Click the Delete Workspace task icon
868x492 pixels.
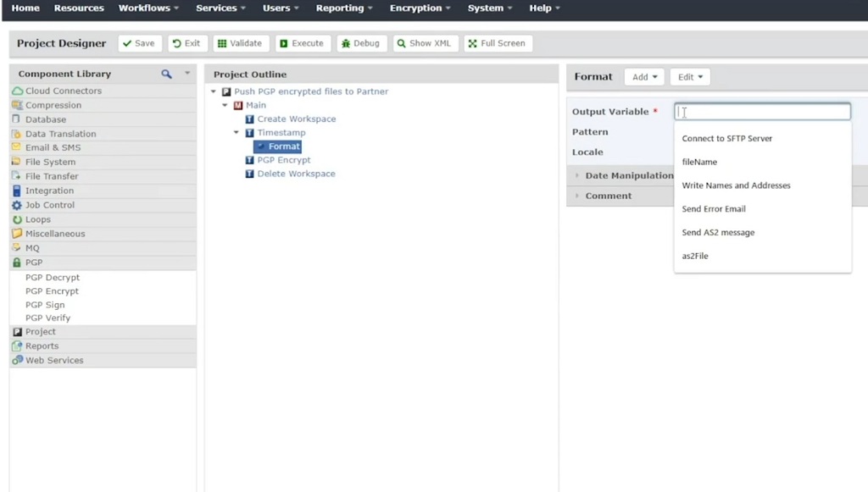click(250, 174)
